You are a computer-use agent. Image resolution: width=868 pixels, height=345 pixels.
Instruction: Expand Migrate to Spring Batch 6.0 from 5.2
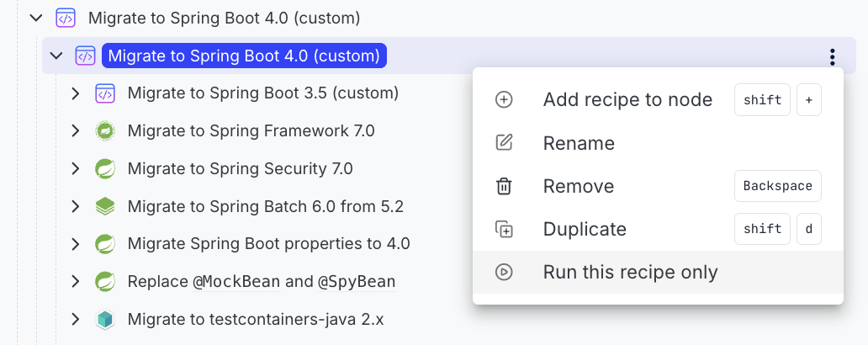click(76, 206)
